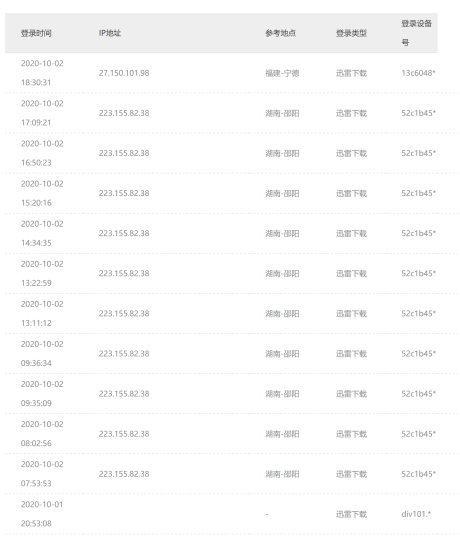The width and height of the screenshot is (460, 540).
Task: Click the 福建-宁德 location cell
Action: [282, 73]
